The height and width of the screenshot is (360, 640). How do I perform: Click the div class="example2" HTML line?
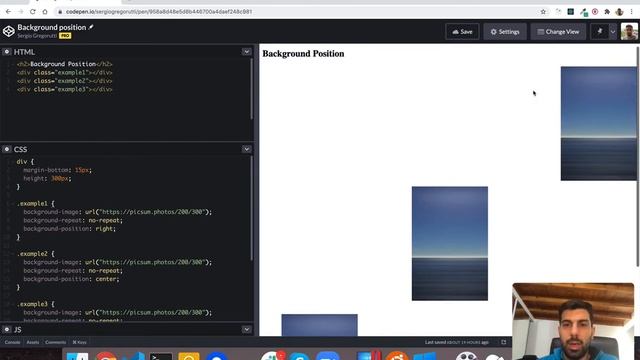pos(64,81)
